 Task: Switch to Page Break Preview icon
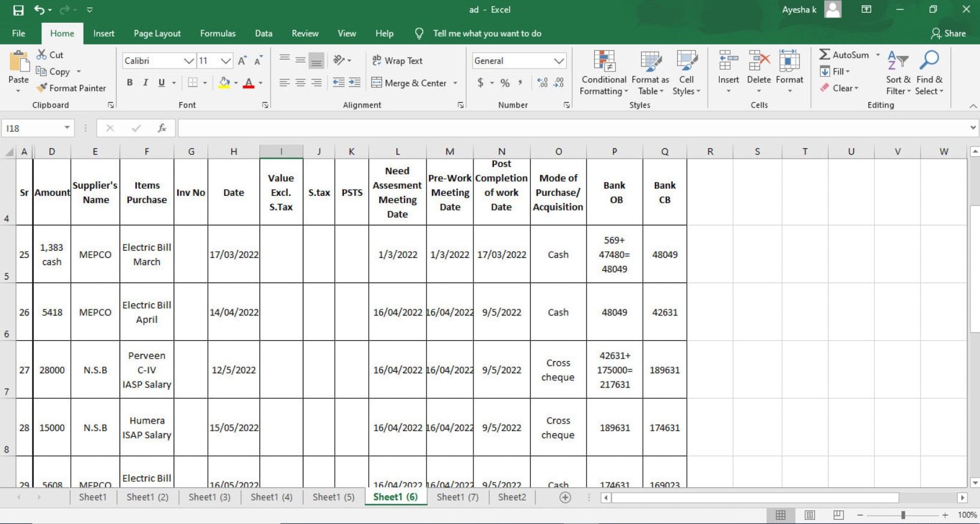coord(839,515)
